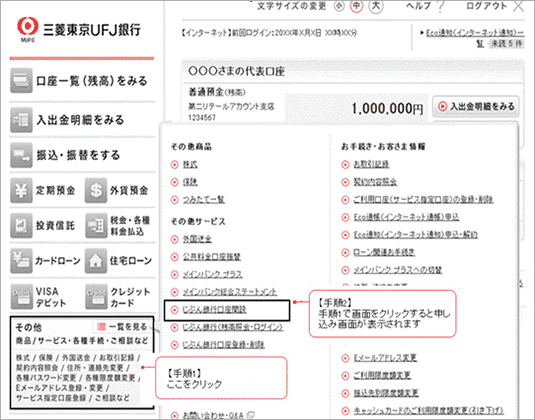Open 住宅ローン with the house icon
The height and width of the screenshot is (420, 535).
(119, 261)
